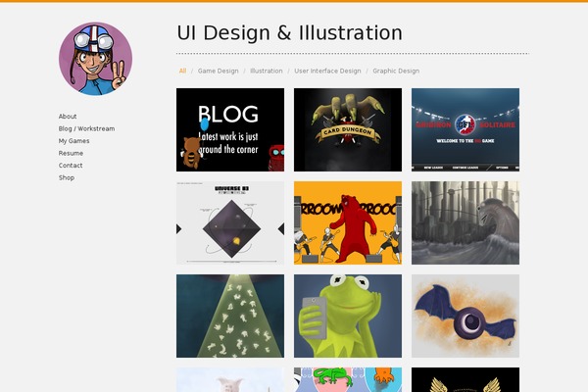Image resolution: width=588 pixels, height=392 pixels.
Task: Open the Gridiron Solitaire thumbnail
Action: point(465,129)
